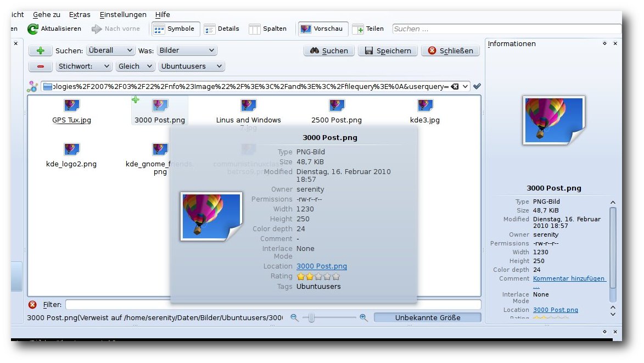
Task: Add a search option with the green plus
Action: (x=40, y=51)
